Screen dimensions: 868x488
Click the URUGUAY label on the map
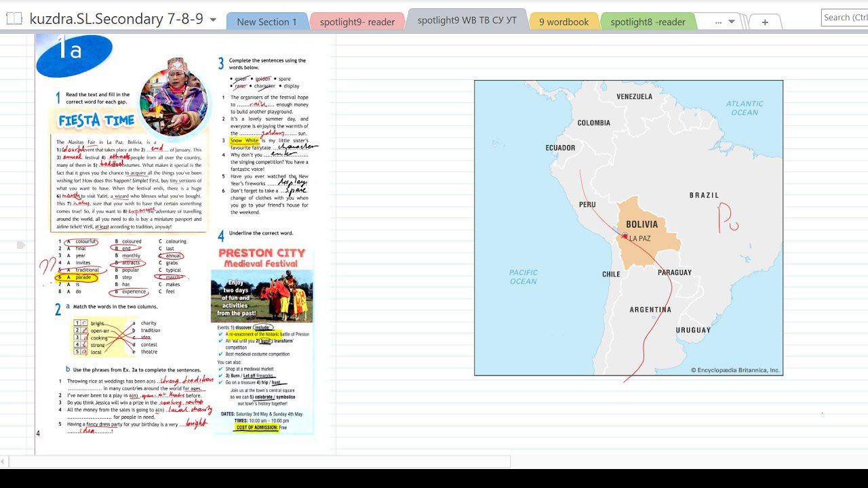pos(693,331)
